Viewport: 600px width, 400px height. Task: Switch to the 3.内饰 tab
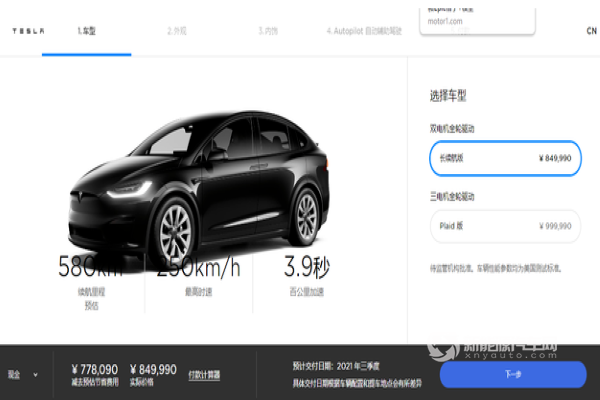268,31
